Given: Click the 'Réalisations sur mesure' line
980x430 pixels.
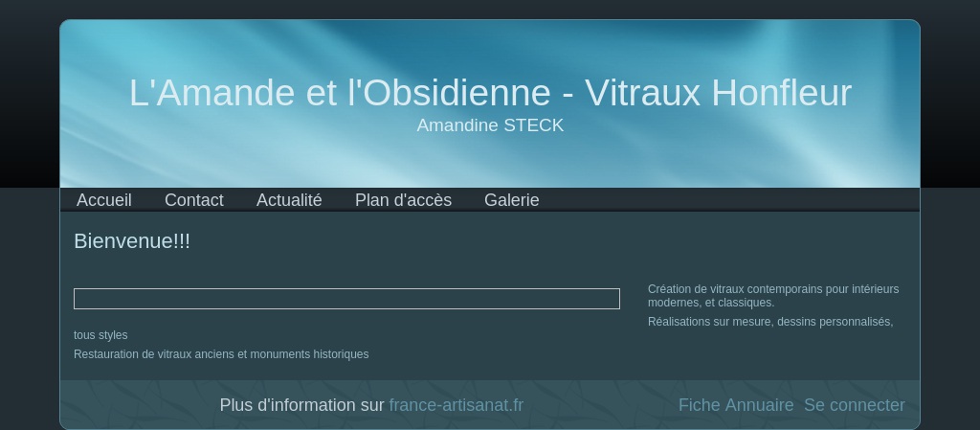Looking at the screenshot, I should pyautogui.click(x=770, y=322).
